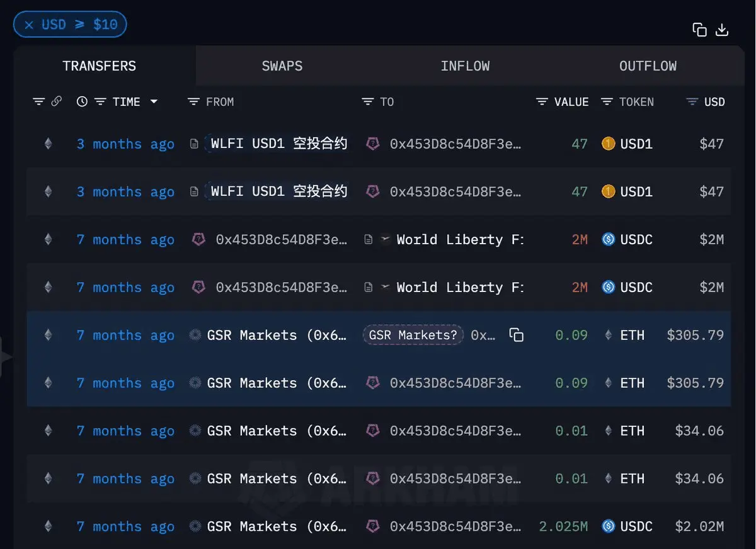756x549 pixels.
Task: Switch to the TRANSFERS tab
Action: tap(99, 66)
